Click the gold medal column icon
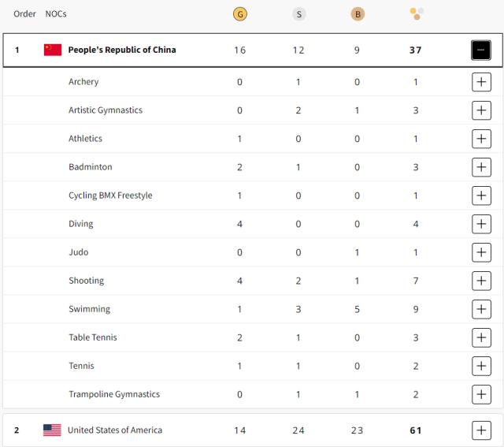Screen dimensions: 504x447 click(x=240, y=13)
